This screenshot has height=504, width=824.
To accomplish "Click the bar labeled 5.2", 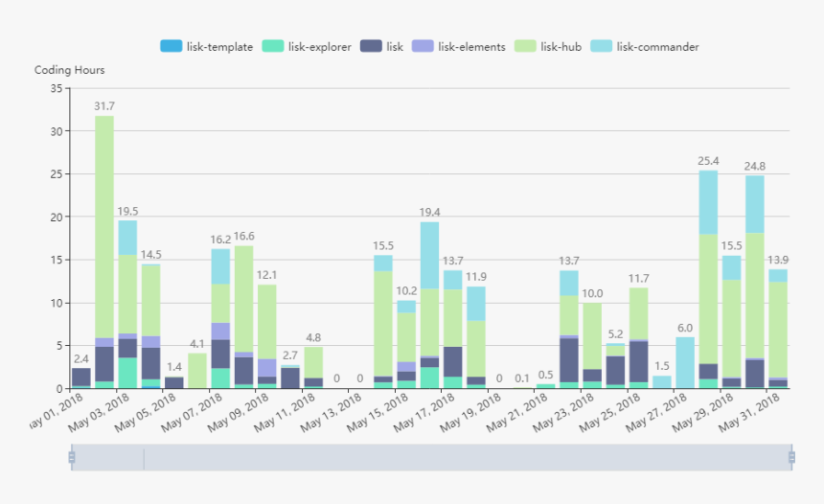I will (x=615, y=366).
